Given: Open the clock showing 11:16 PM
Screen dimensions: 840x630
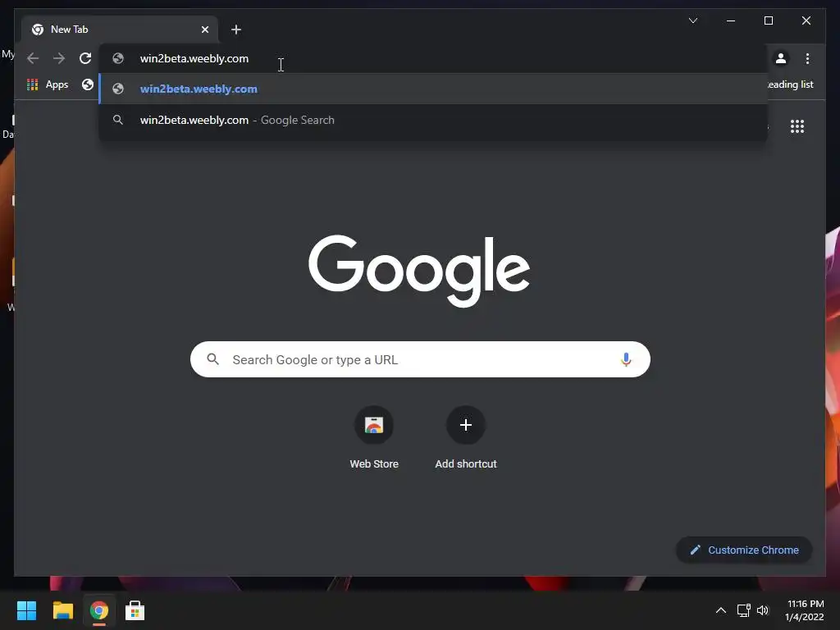Looking at the screenshot, I should tap(805, 610).
